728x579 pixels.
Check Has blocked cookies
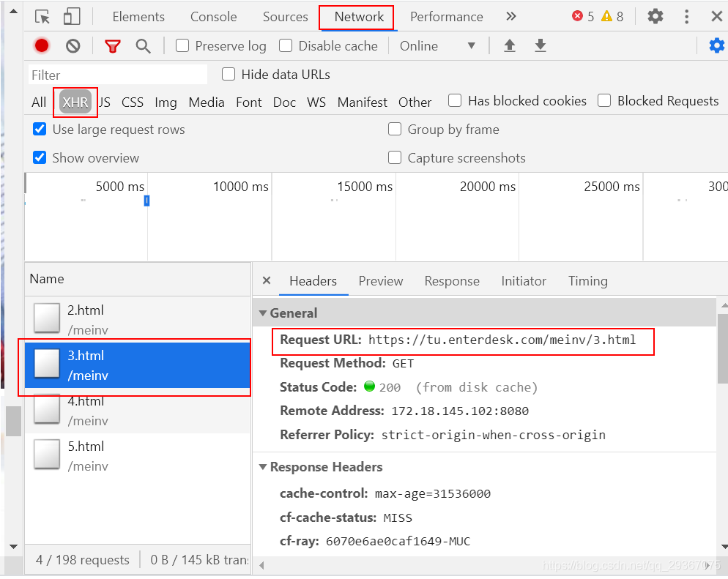[x=455, y=101]
